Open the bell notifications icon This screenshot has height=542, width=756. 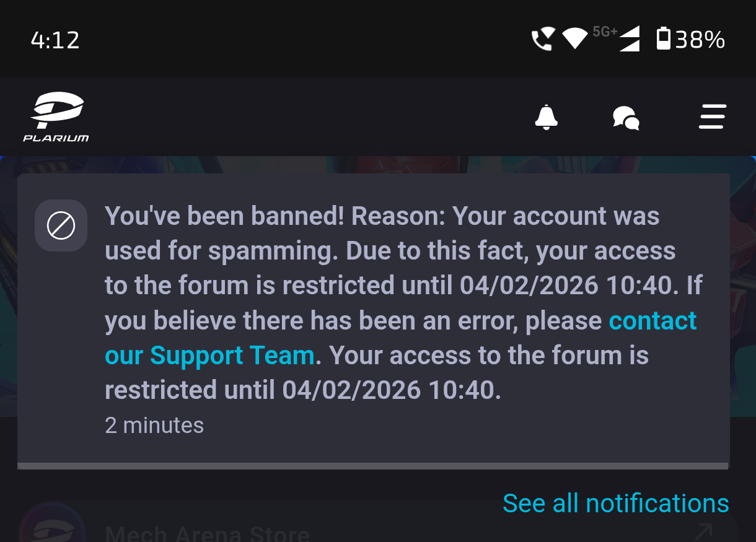pos(546,116)
